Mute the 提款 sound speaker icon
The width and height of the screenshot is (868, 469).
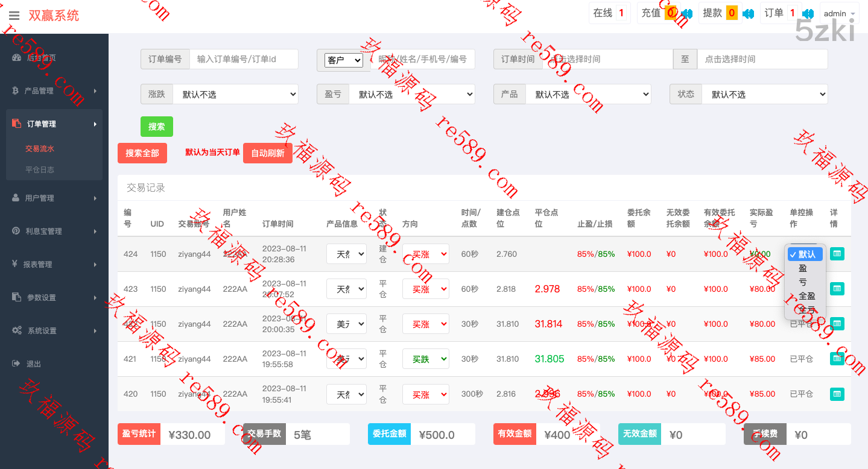pos(748,13)
